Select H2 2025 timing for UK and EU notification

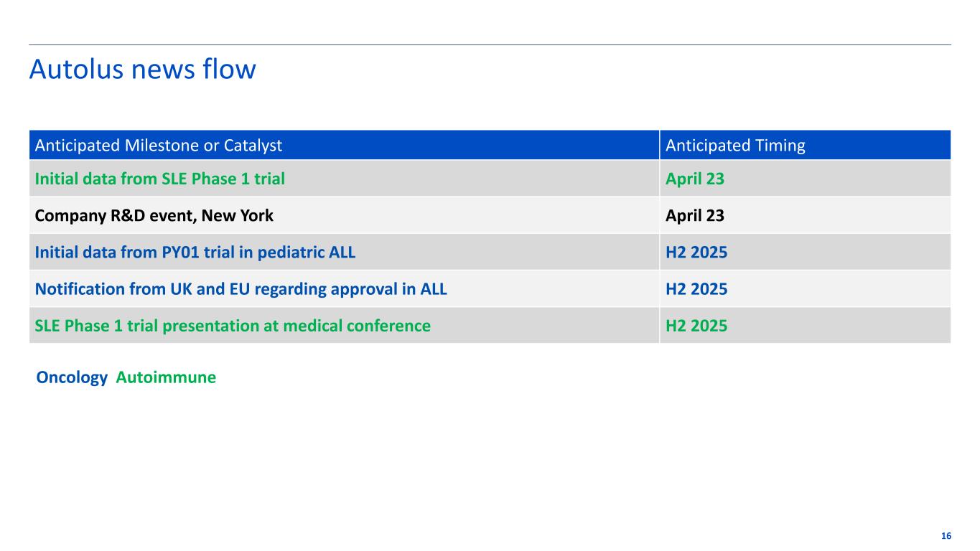click(x=696, y=289)
